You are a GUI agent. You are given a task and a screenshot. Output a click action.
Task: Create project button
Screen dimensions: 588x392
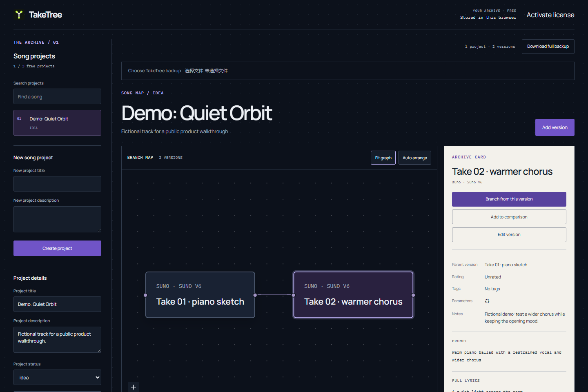[x=57, y=248]
